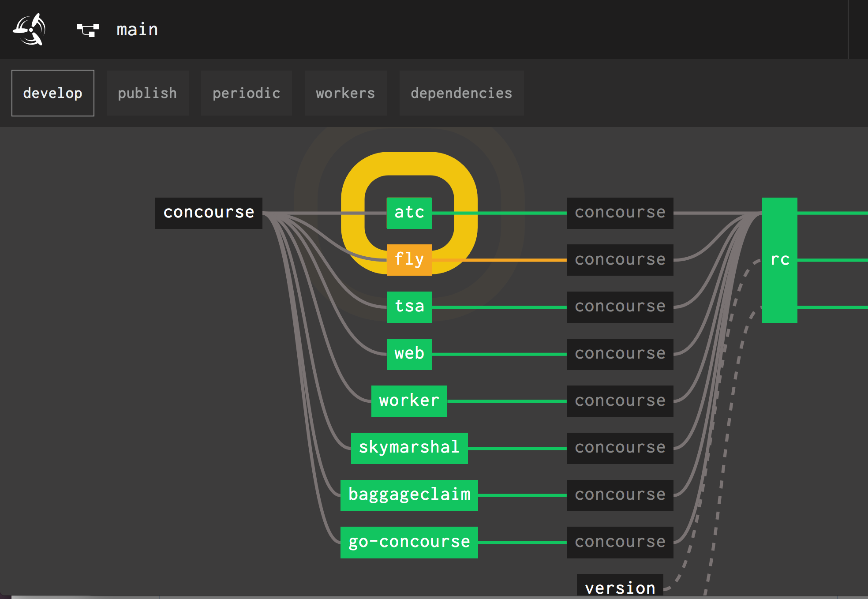The width and height of the screenshot is (868, 599).
Task: Open the baggageclaim job
Action: pos(409,495)
